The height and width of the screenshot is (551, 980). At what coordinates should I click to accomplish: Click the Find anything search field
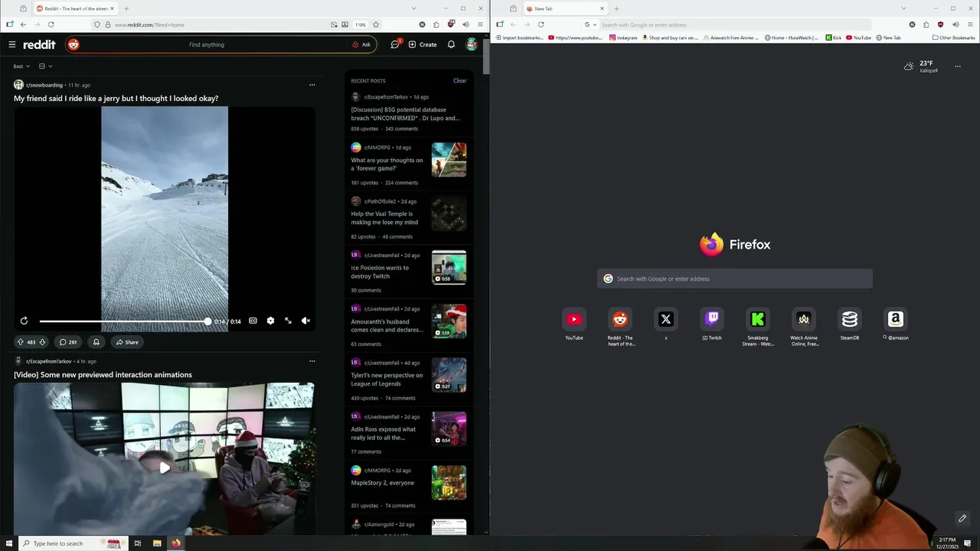(207, 44)
